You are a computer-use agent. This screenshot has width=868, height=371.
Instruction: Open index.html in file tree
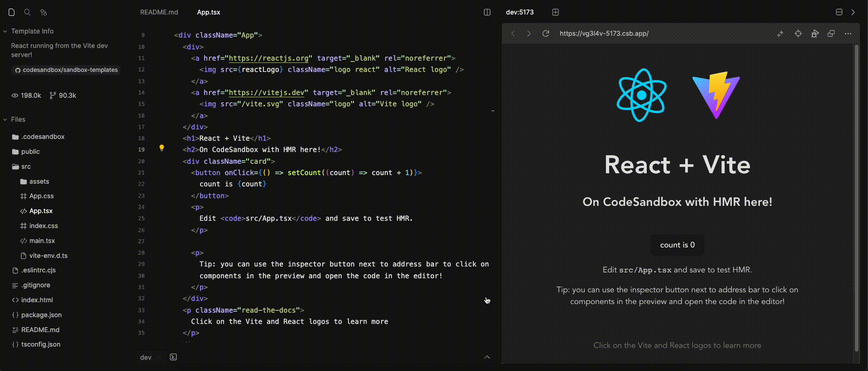(x=33, y=300)
